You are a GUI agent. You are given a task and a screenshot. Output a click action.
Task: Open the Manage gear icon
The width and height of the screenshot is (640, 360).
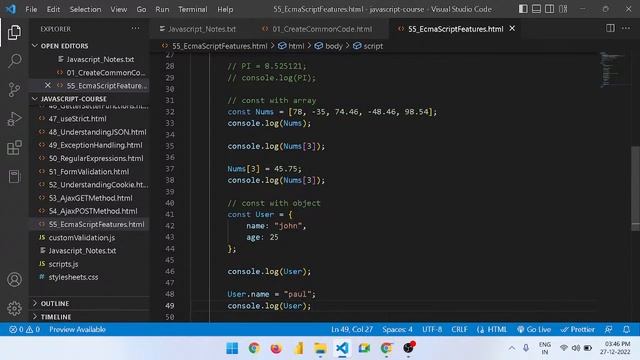[14, 308]
